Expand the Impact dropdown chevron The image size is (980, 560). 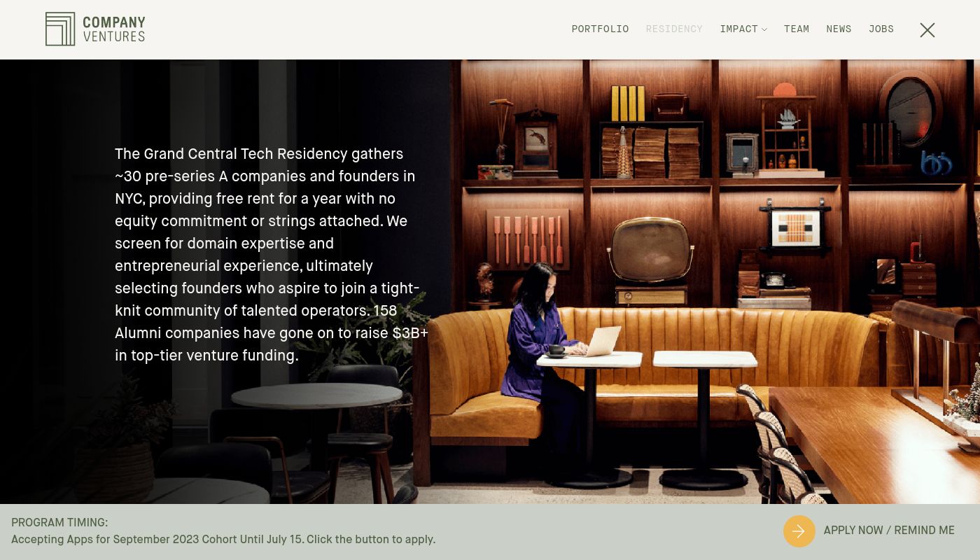[x=764, y=29]
